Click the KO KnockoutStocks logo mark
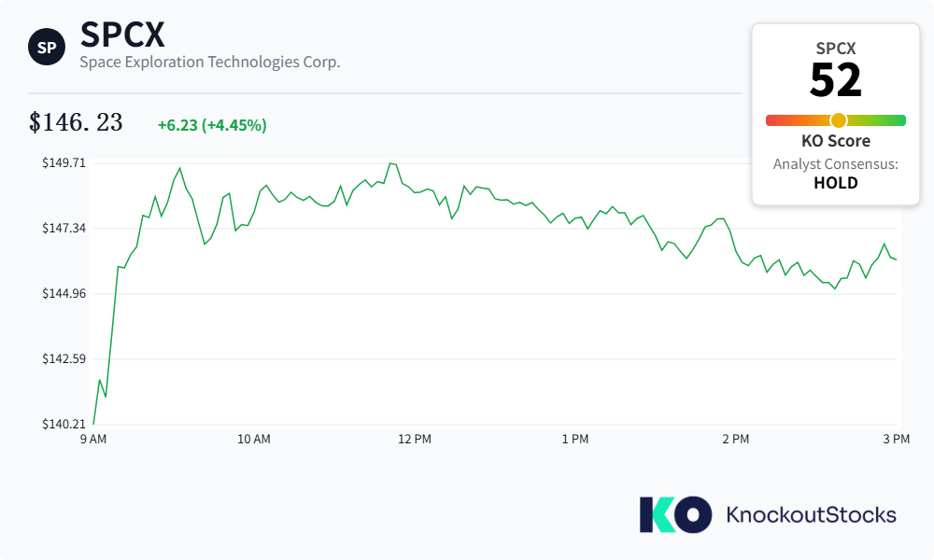Screen dimensions: 934x560 click(x=675, y=515)
